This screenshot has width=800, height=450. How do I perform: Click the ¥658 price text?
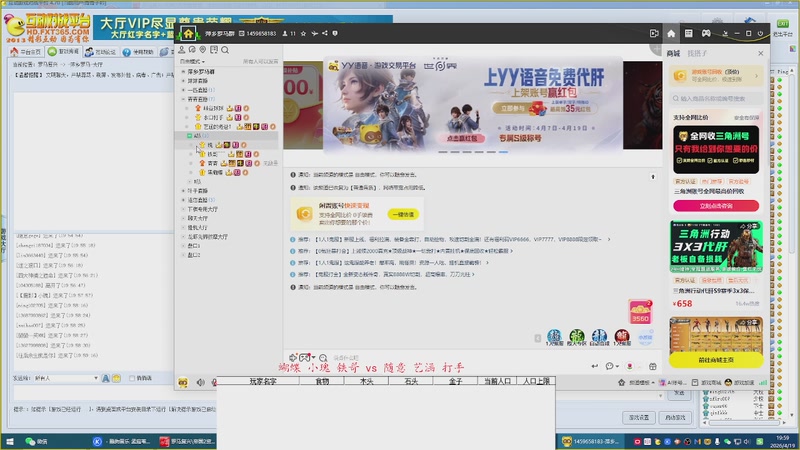coord(683,304)
